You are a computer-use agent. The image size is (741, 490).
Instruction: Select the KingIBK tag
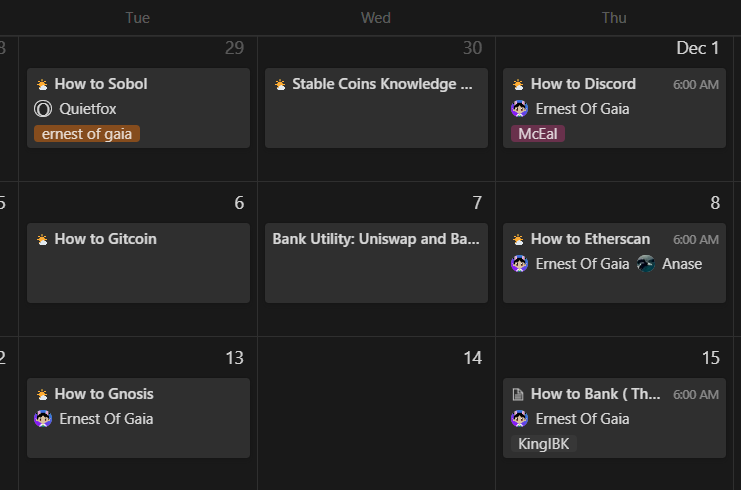(x=543, y=444)
